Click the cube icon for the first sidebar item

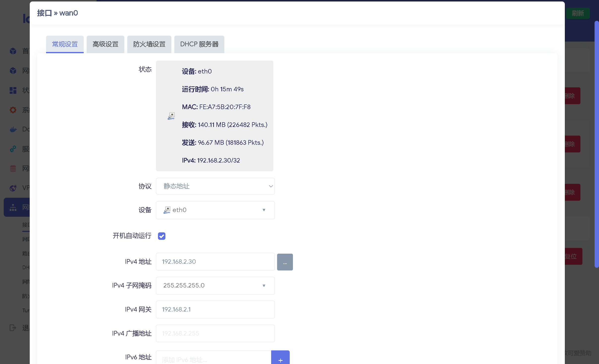click(x=13, y=51)
